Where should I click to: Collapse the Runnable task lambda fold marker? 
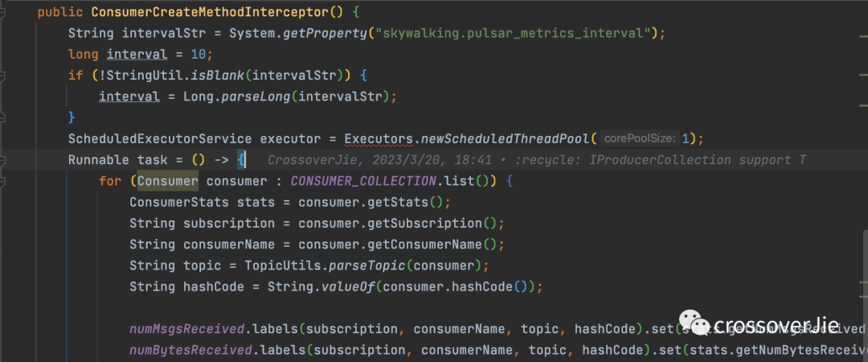coord(3,160)
